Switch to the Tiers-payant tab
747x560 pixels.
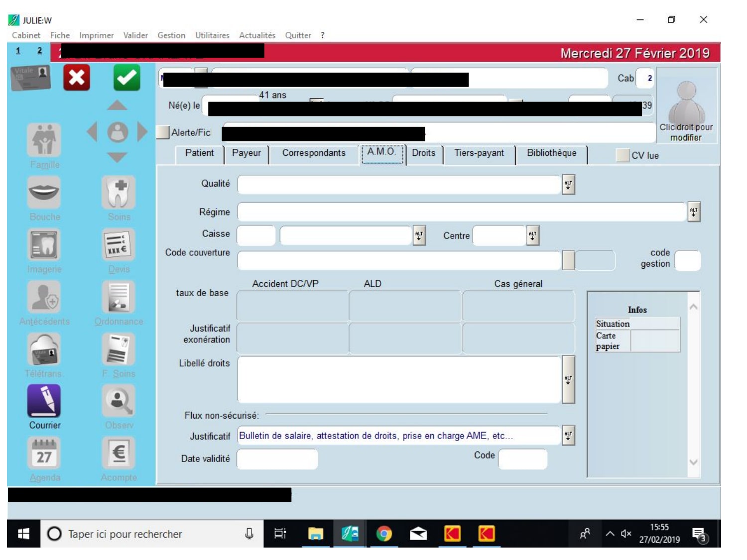point(479,153)
